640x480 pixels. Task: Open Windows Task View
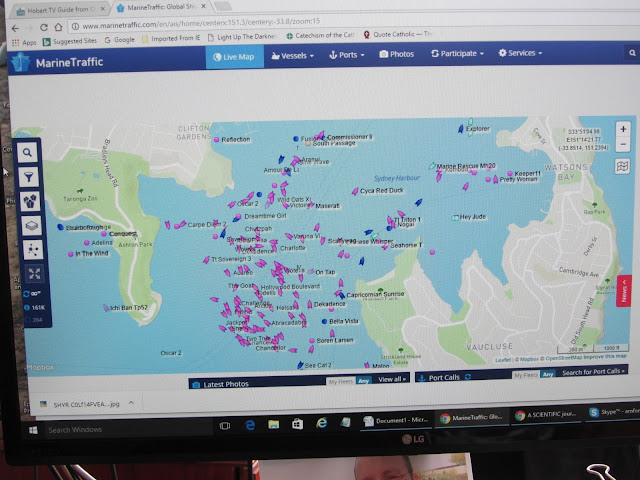coord(224,426)
